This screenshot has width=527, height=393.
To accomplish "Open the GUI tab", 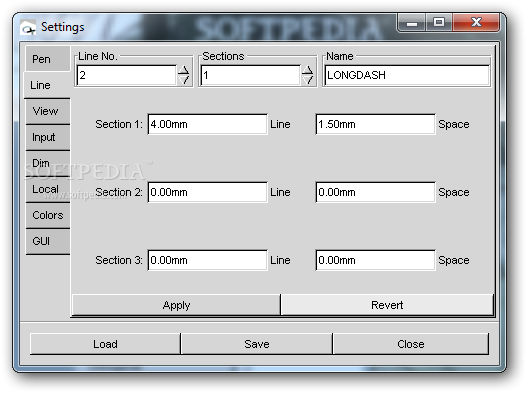I will [x=48, y=241].
